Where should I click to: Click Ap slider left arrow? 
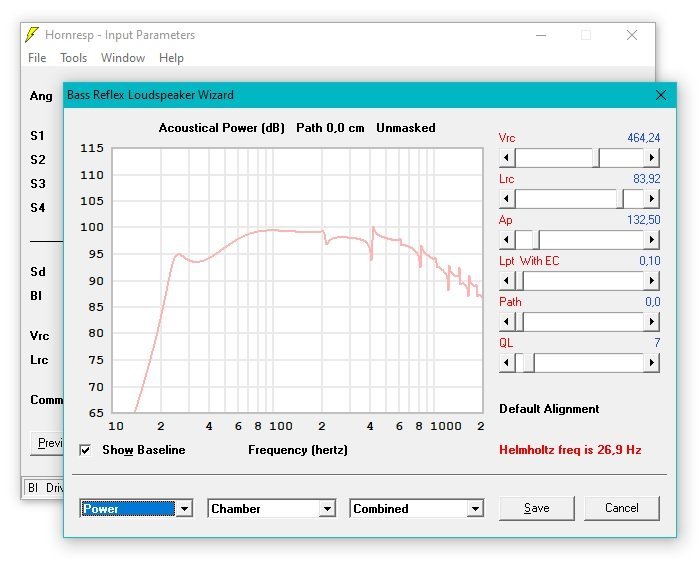(x=507, y=240)
